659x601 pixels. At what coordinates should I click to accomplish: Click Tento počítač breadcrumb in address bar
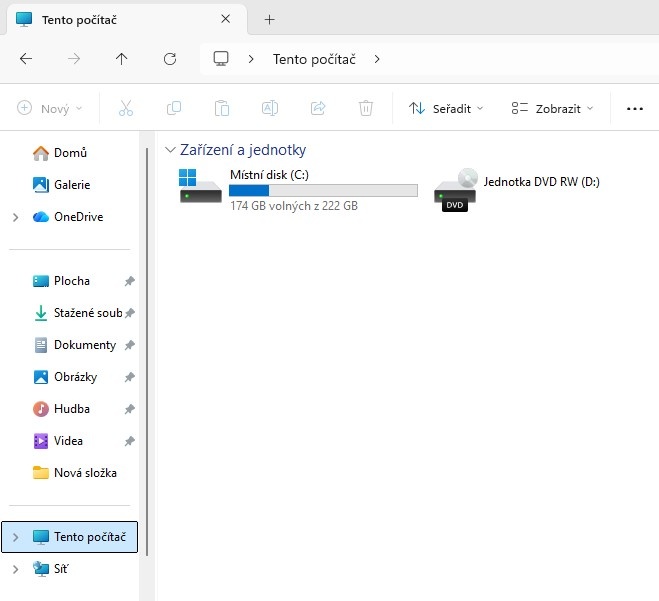(314, 59)
